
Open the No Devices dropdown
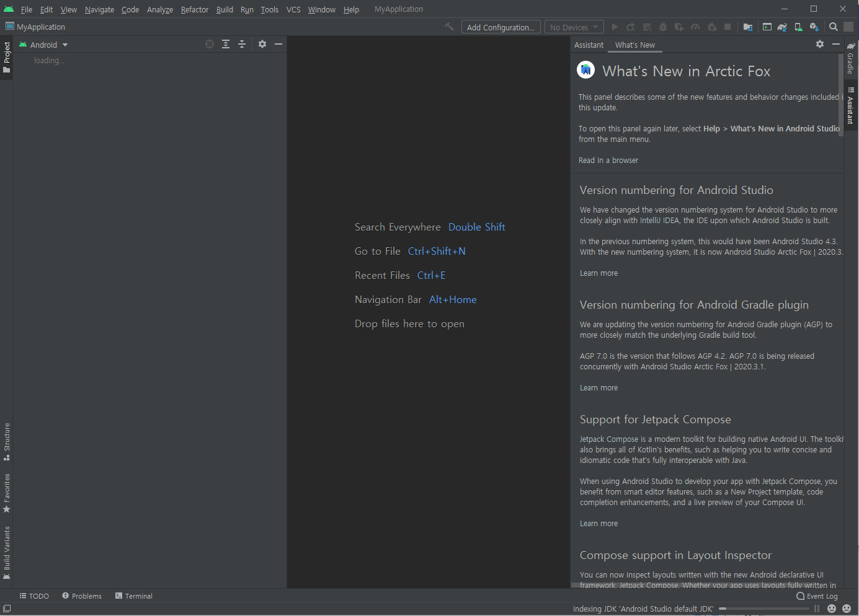click(x=574, y=27)
